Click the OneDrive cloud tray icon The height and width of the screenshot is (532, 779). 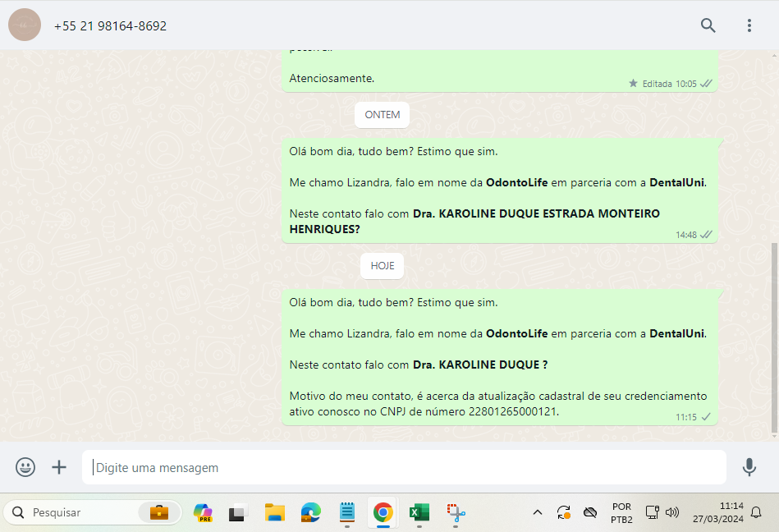pos(590,512)
